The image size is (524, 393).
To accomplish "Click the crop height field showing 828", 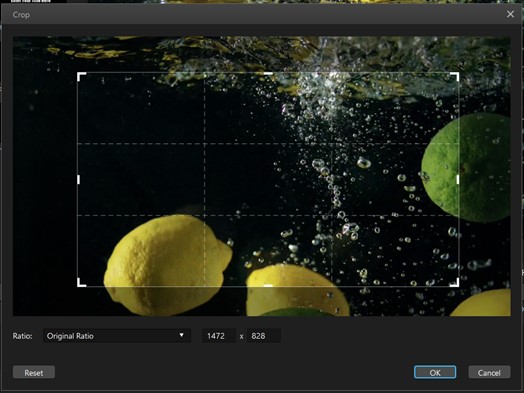I will 264,336.
